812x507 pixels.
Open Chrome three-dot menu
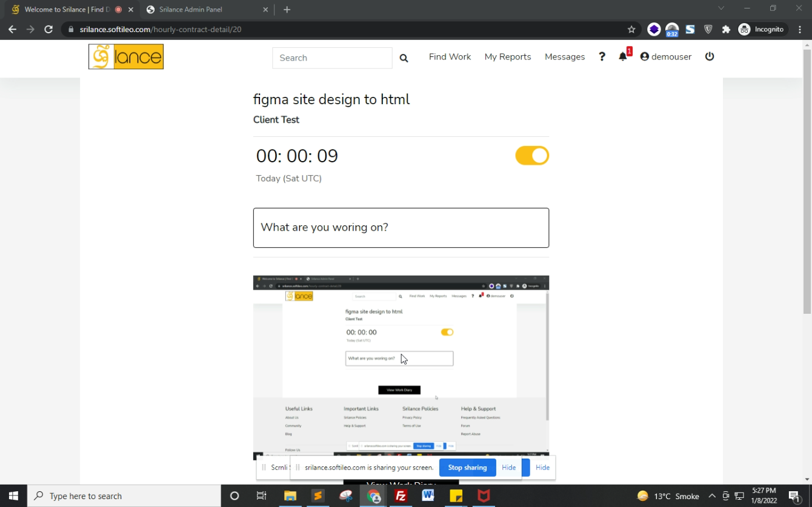tap(800, 29)
